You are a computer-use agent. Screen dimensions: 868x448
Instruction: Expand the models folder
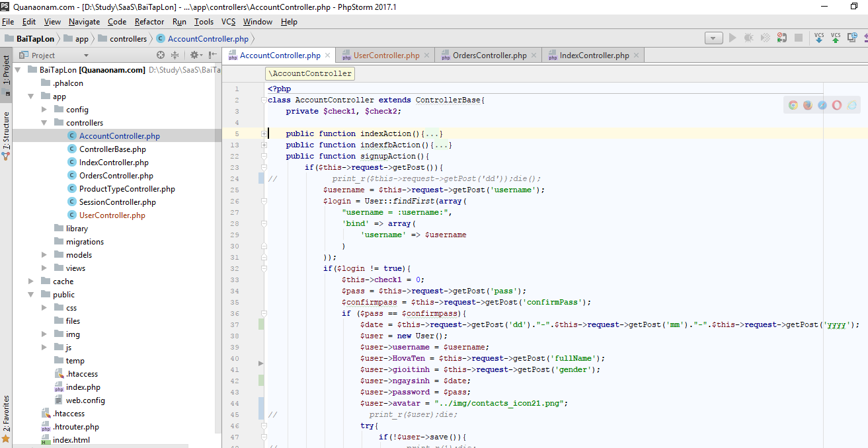click(x=44, y=255)
